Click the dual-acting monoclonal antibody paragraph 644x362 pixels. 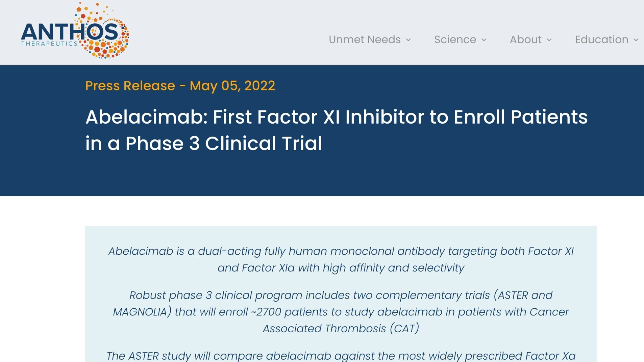coord(341,259)
